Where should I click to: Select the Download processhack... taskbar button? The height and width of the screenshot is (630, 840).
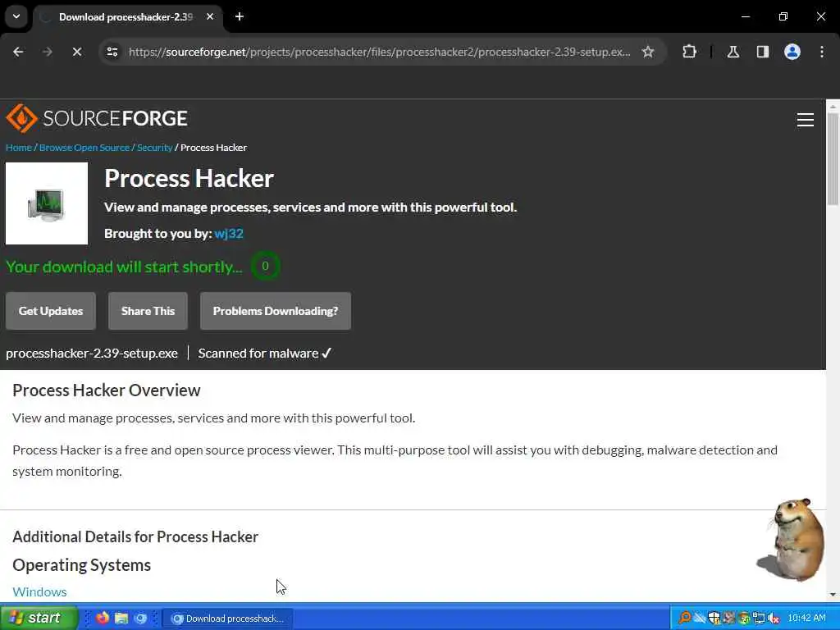tap(228, 619)
